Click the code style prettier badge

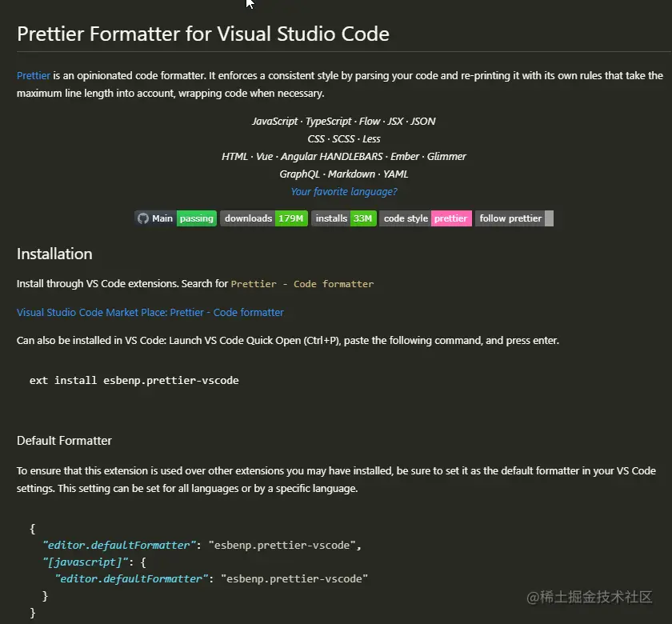426,218
